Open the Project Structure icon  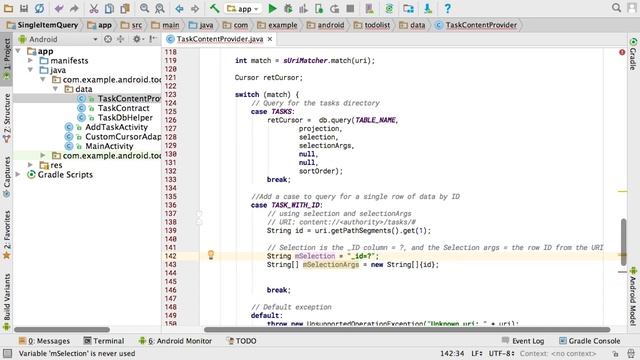point(408,8)
